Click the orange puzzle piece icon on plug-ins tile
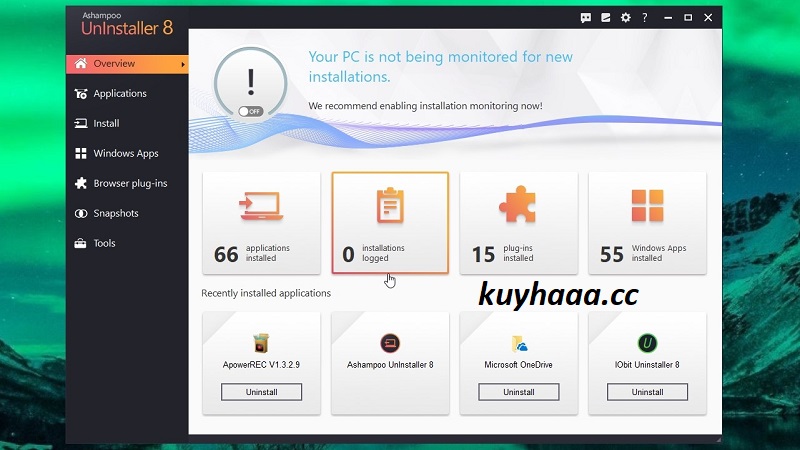This screenshot has width=800, height=450. pos(517,205)
